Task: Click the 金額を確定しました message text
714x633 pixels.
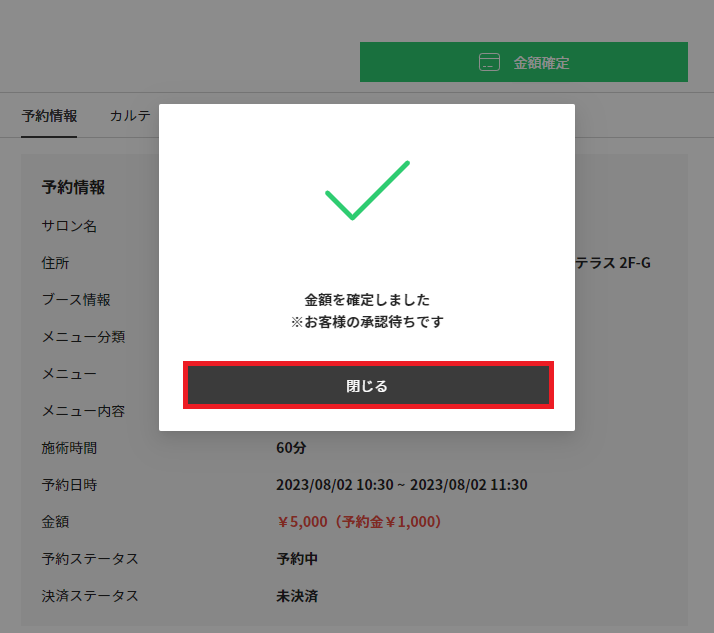Action: [x=367, y=299]
